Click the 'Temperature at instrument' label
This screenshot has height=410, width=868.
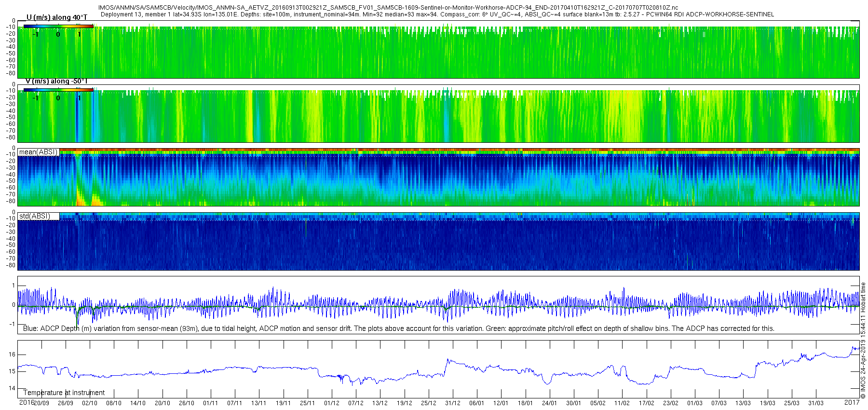tap(64, 393)
